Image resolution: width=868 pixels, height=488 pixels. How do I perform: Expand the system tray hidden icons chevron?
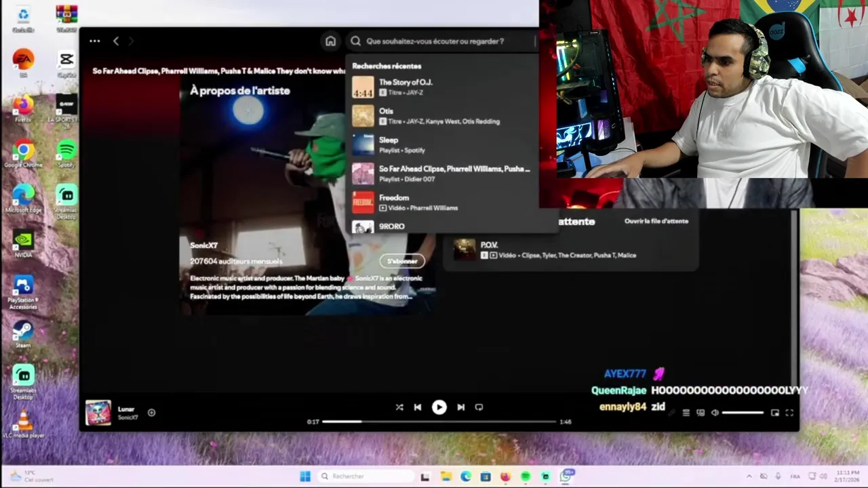click(x=749, y=476)
